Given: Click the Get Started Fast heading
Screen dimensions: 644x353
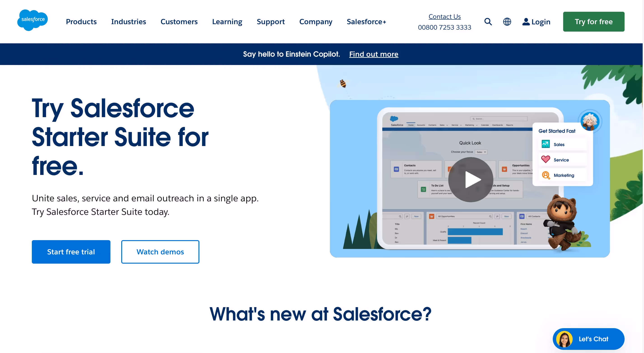Looking at the screenshot, I should point(557,131).
